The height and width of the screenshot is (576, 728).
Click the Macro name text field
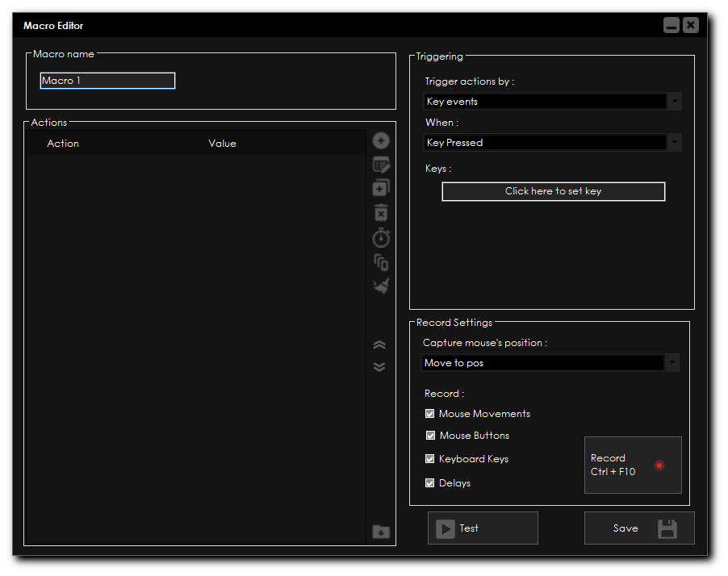coord(107,81)
